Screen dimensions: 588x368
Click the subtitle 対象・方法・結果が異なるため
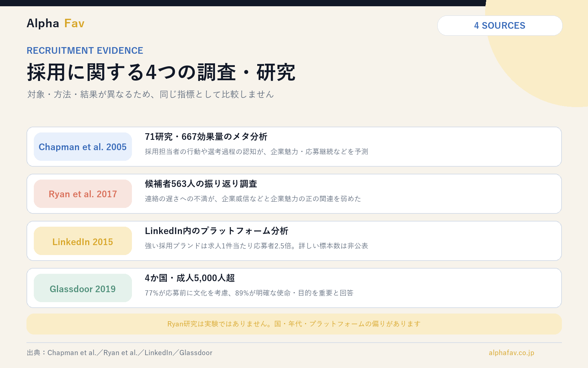coord(150,94)
